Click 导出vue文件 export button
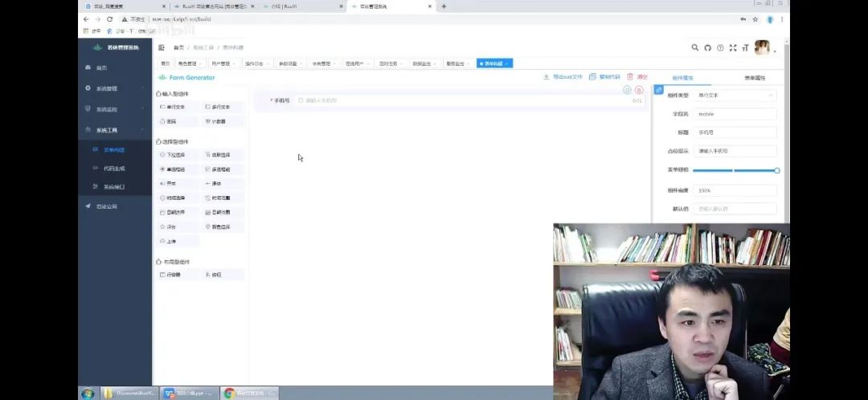The image size is (868, 400). (563, 77)
